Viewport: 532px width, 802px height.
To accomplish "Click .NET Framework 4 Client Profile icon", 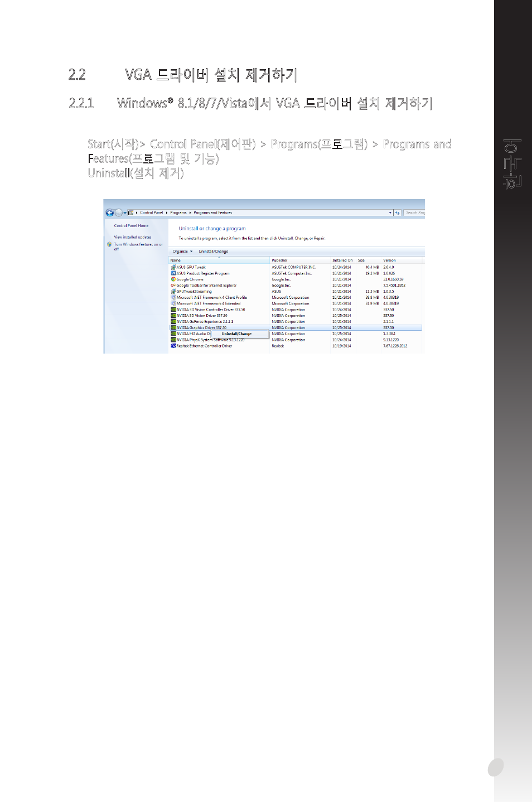I will pos(173,297).
